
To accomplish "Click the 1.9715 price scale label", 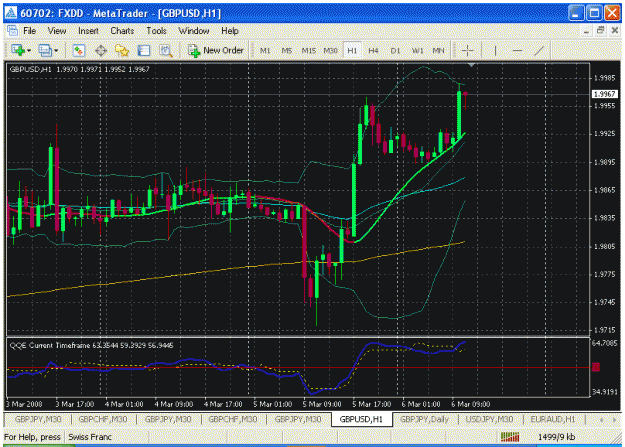I will (x=605, y=331).
